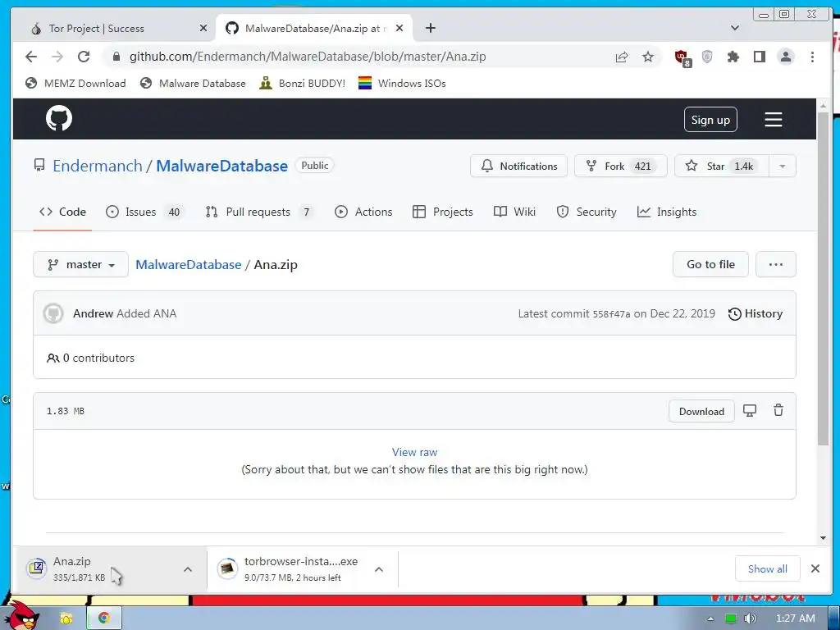This screenshot has height=630, width=840.
Task: Open the Insights tab
Action: click(666, 212)
